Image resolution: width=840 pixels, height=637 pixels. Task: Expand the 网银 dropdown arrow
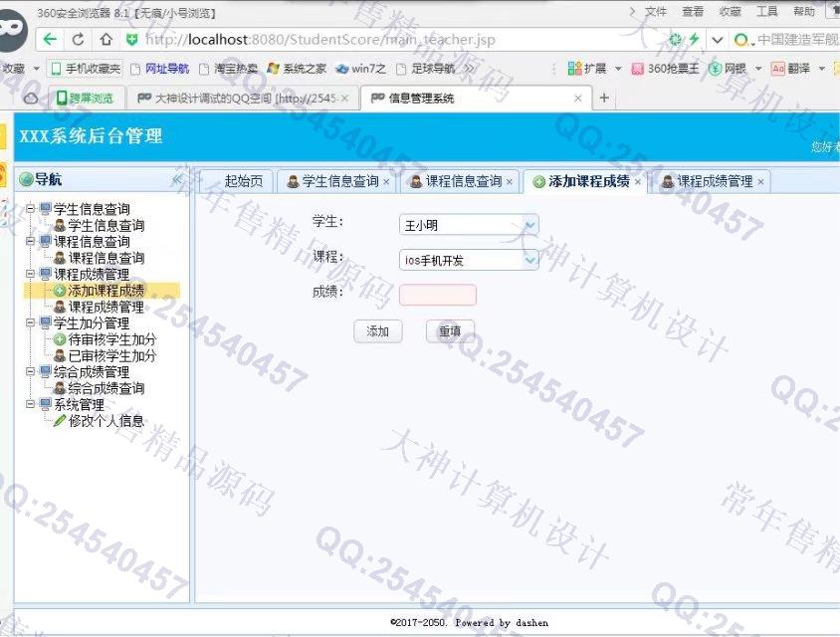(758, 69)
